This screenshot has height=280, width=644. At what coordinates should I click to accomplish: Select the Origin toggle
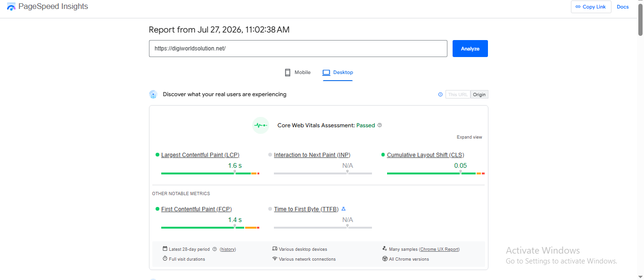click(479, 95)
